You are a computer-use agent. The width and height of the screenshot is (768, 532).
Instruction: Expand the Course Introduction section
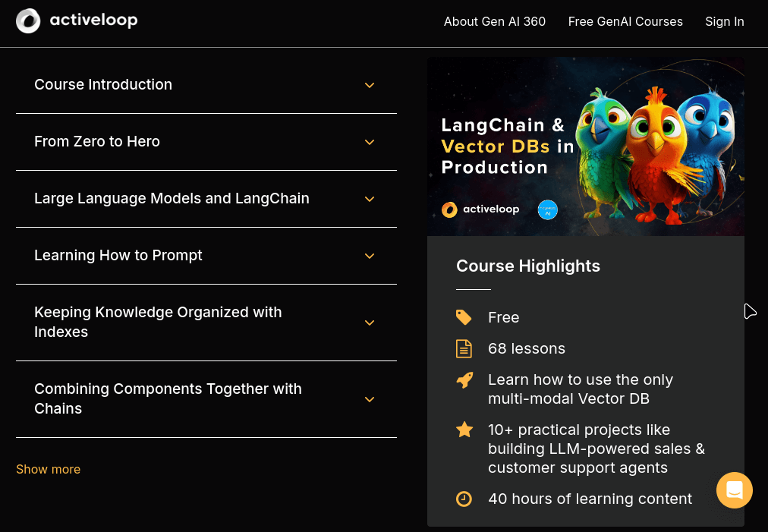coord(370,85)
